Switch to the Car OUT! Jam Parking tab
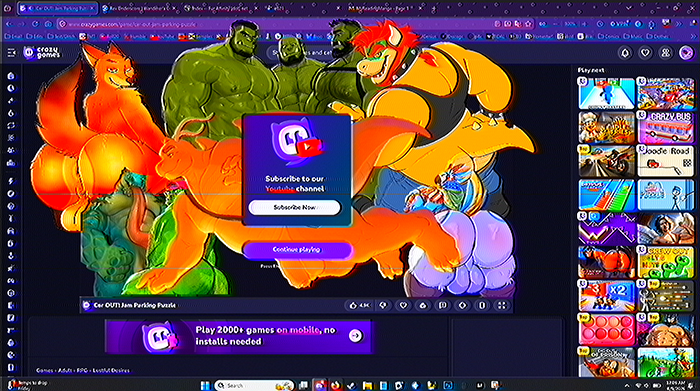This screenshot has width=700, height=391. 57,8
